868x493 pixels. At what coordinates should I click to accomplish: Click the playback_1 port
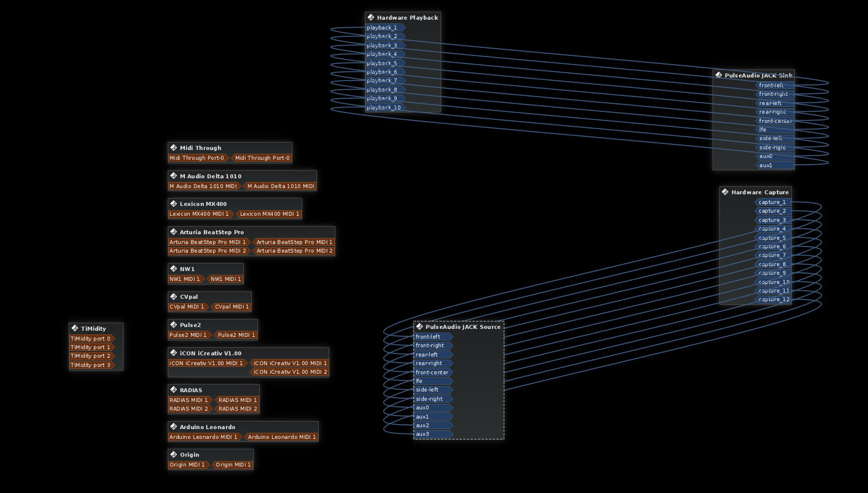(x=385, y=28)
